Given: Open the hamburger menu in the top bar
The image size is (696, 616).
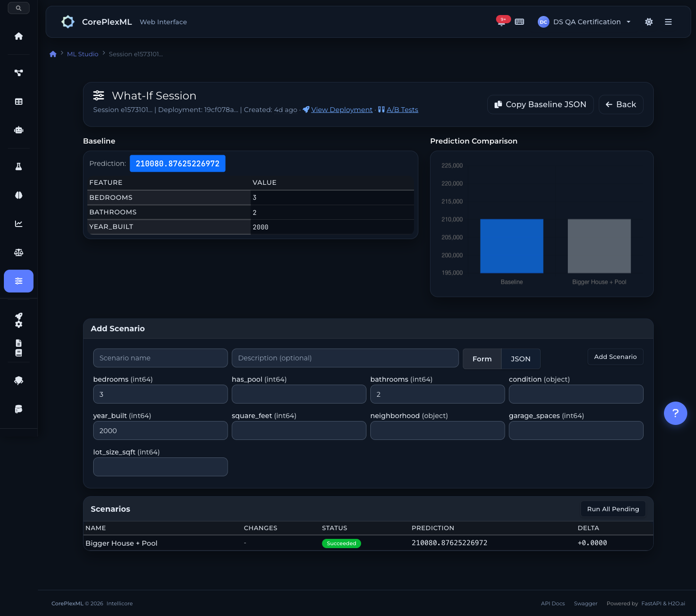Looking at the screenshot, I should coord(668,22).
